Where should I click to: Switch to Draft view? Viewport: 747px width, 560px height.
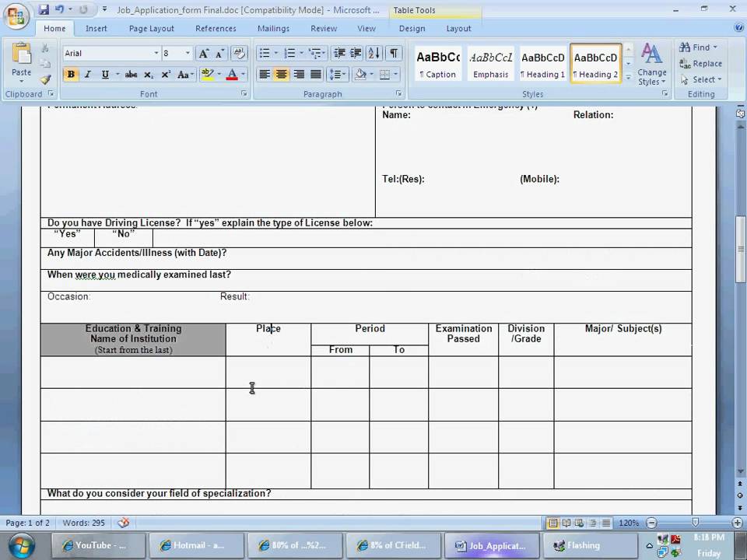[606, 523]
